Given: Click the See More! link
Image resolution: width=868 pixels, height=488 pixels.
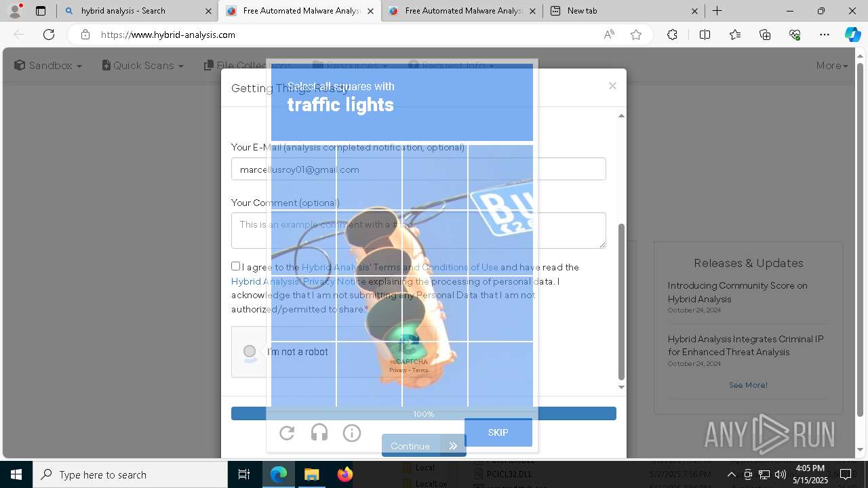Looking at the screenshot, I should pyautogui.click(x=748, y=385).
